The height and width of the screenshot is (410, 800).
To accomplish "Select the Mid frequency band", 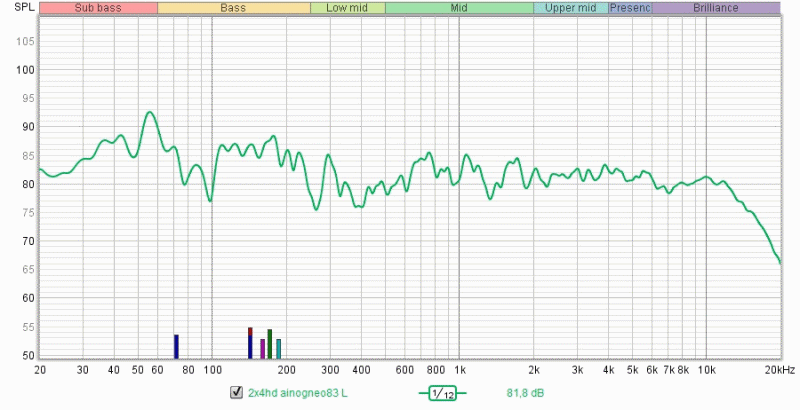I will click(459, 8).
